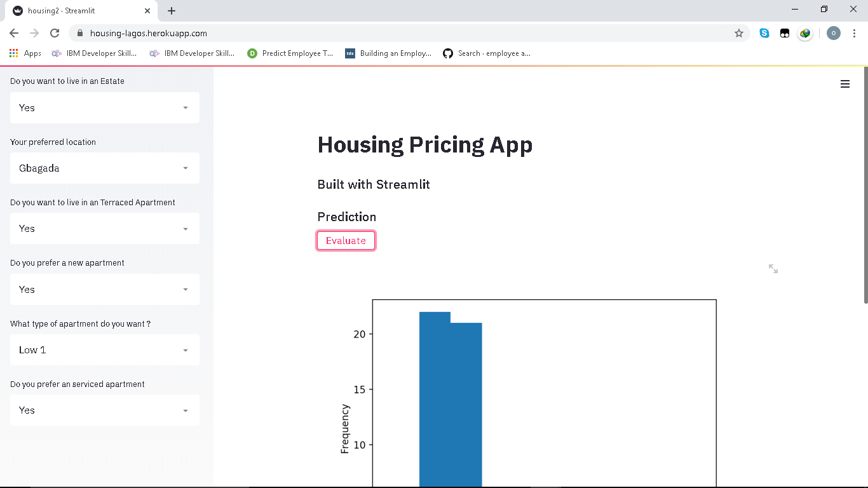Image resolution: width=868 pixels, height=488 pixels.
Task: Click the black square extension icon next to Skype
Action: point(785,33)
